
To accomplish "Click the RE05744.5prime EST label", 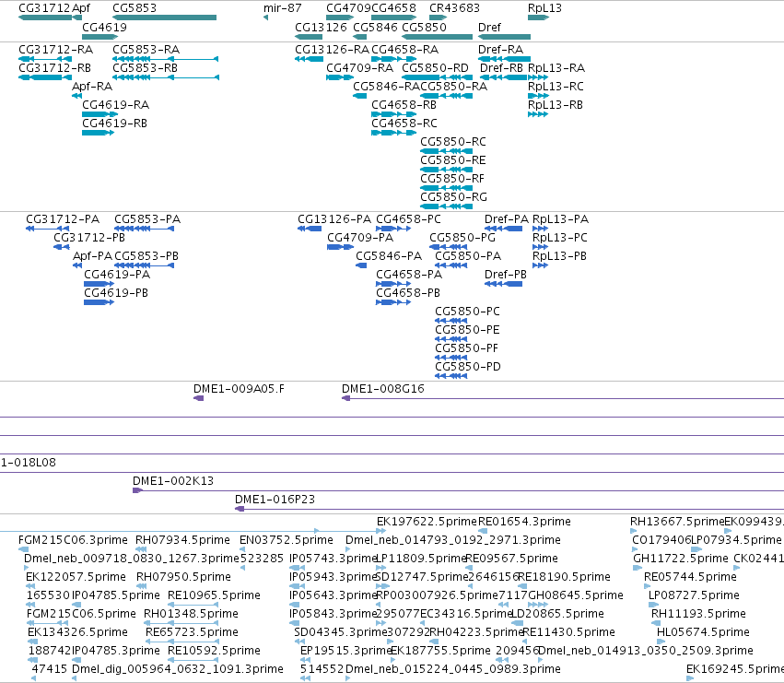I will (x=691, y=577).
